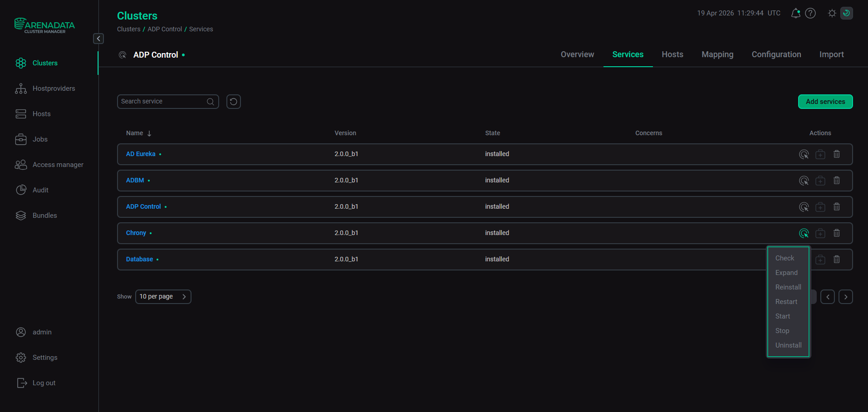The height and width of the screenshot is (412, 868).
Task: Open the Import tab
Action: pos(832,54)
